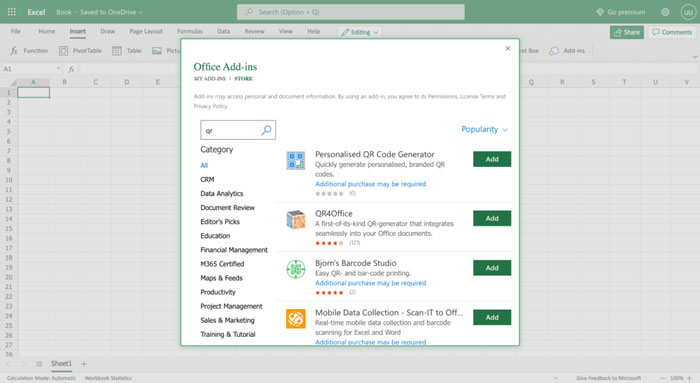Switch to the Data tab
Screen dimensions: 700x383
(x=224, y=31)
